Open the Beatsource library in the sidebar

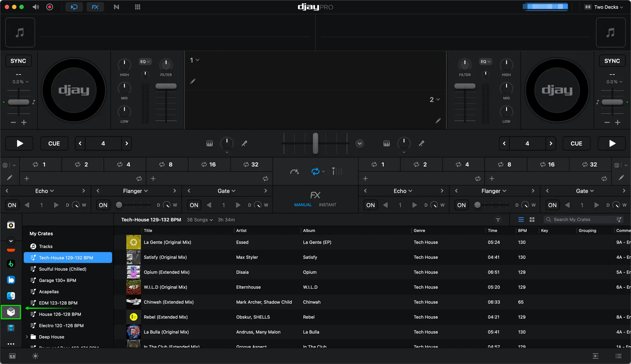(11, 280)
